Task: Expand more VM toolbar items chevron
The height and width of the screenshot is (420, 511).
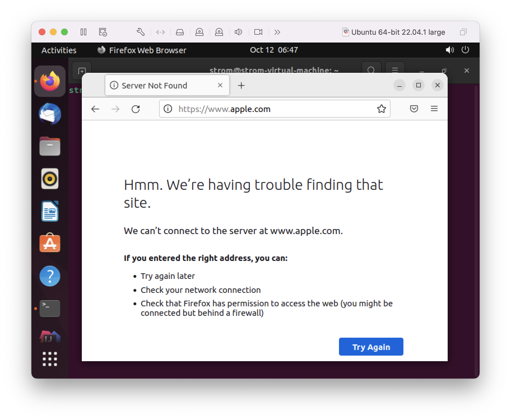Action: pyautogui.click(x=277, y=32)
